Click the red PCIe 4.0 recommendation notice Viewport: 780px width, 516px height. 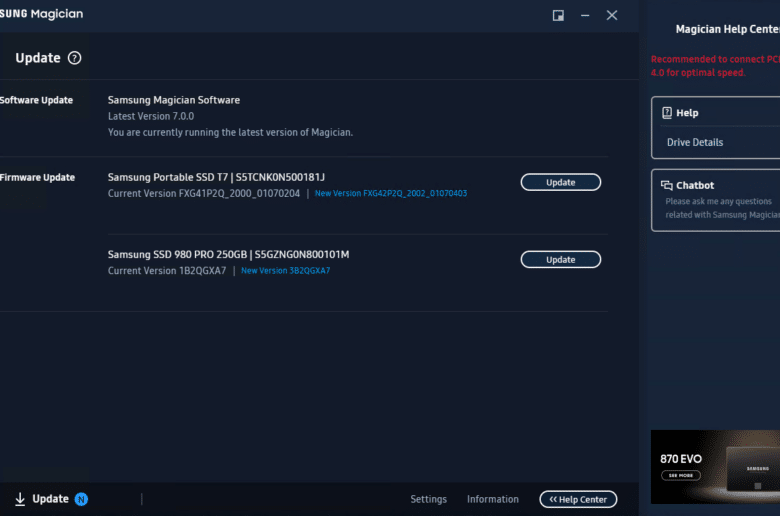pos(715,66)
